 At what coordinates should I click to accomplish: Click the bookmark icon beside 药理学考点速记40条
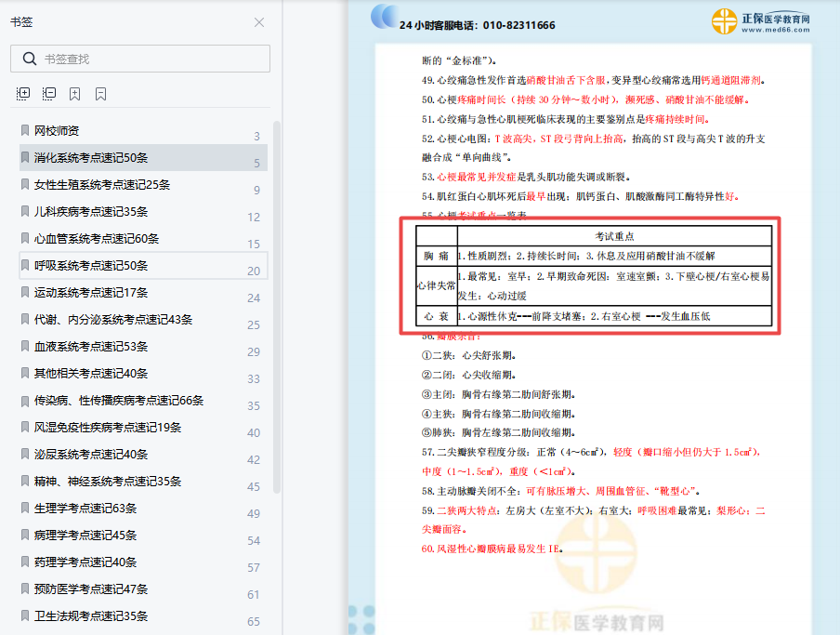click(24, 562)
